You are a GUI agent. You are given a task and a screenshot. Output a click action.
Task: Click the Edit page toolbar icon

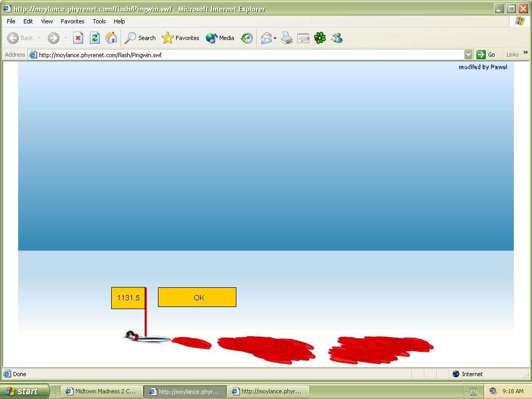[x=303, y=38]
